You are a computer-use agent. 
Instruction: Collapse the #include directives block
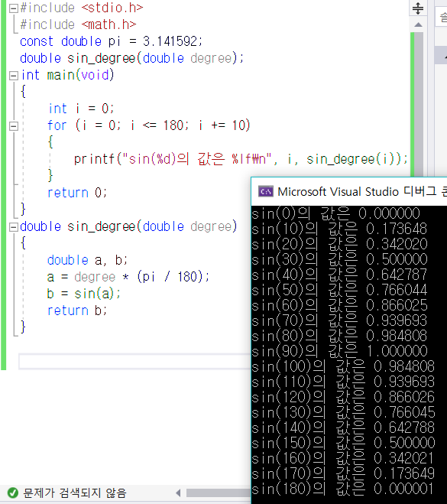coord(14,8)
